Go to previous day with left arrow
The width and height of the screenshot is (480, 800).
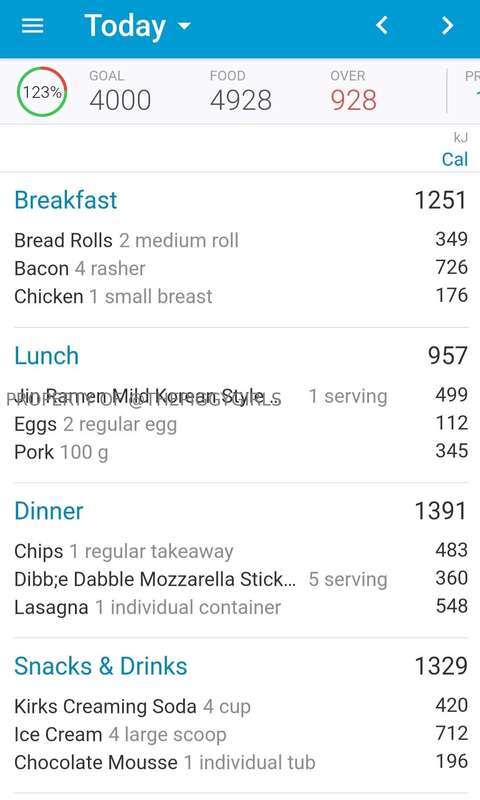coord(382,25)
